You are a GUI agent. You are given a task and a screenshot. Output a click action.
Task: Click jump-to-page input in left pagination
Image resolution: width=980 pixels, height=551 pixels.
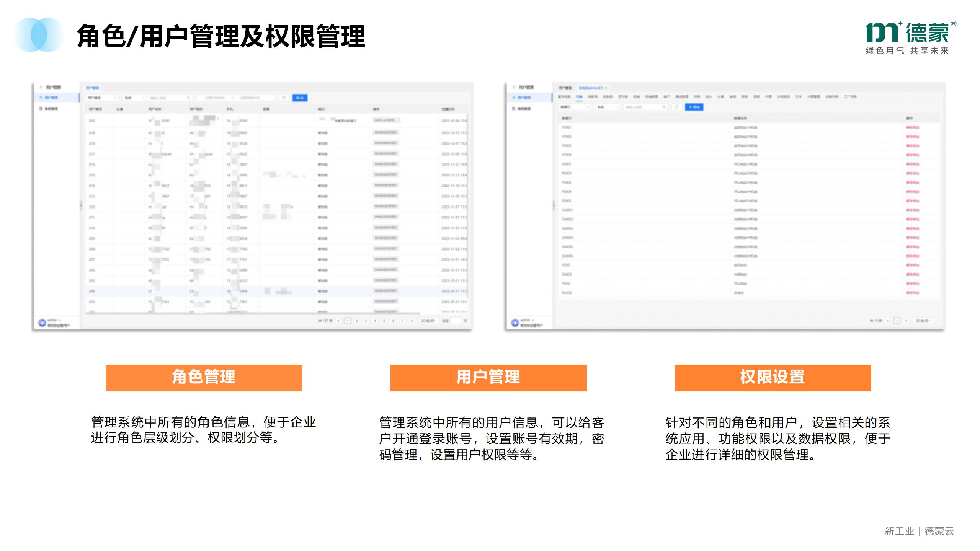pos(456,321)
